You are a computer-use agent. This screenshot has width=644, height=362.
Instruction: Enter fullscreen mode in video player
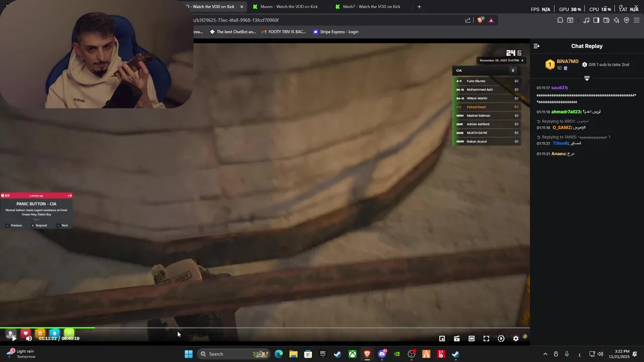(x=486, y=338)
